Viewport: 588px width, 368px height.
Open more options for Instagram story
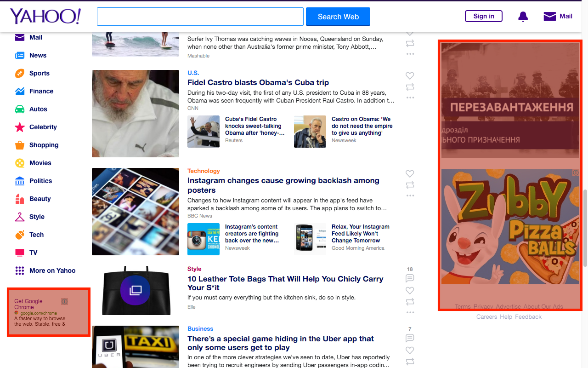click(x=410, y=195)
